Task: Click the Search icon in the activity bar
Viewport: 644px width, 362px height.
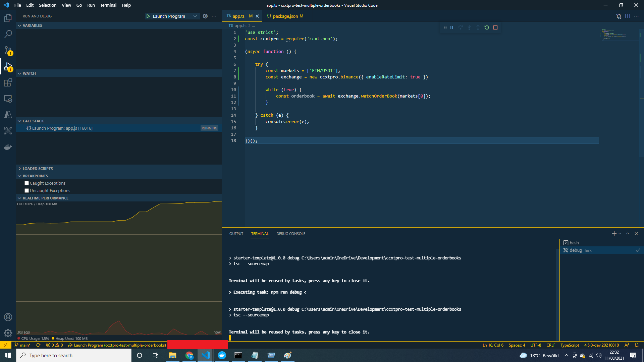Action: click(8, 34)
